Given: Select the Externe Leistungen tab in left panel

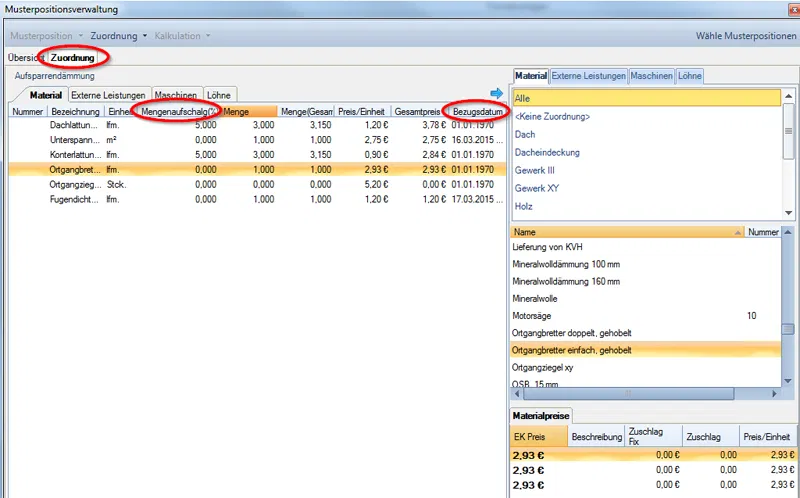Looking at the screenshot, I should (109, 95).
